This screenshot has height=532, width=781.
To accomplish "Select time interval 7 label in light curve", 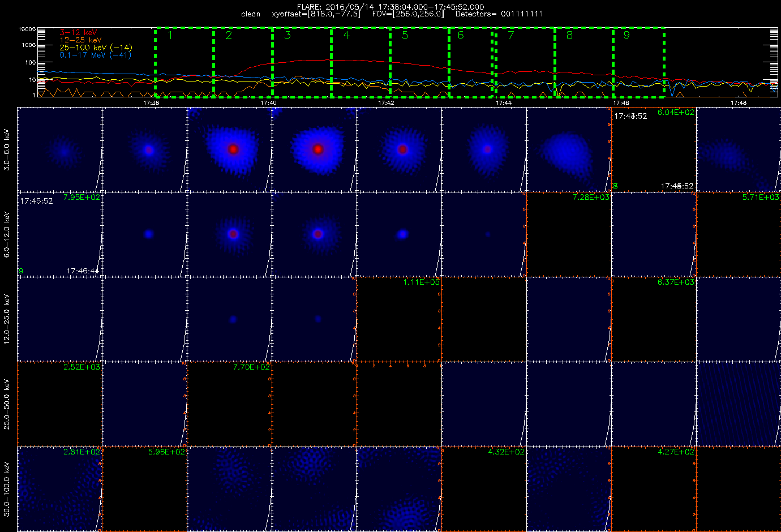I will (x=511, y=35).
